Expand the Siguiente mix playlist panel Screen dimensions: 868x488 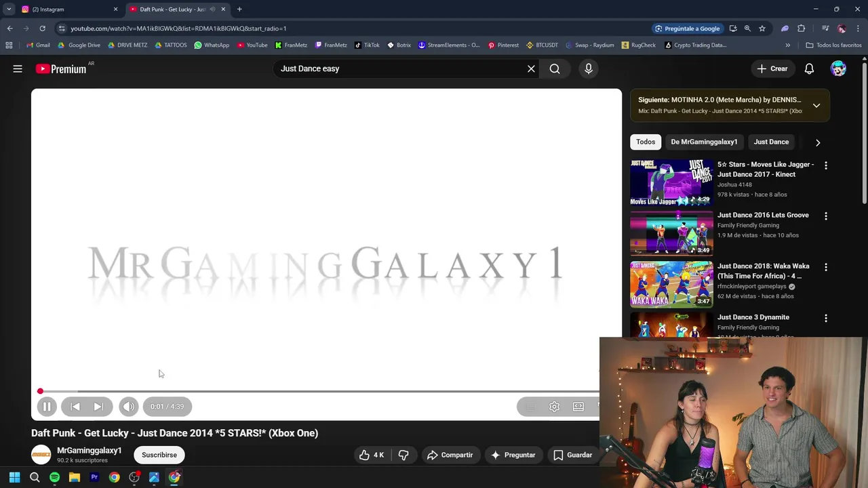click(x=816, y=106)
